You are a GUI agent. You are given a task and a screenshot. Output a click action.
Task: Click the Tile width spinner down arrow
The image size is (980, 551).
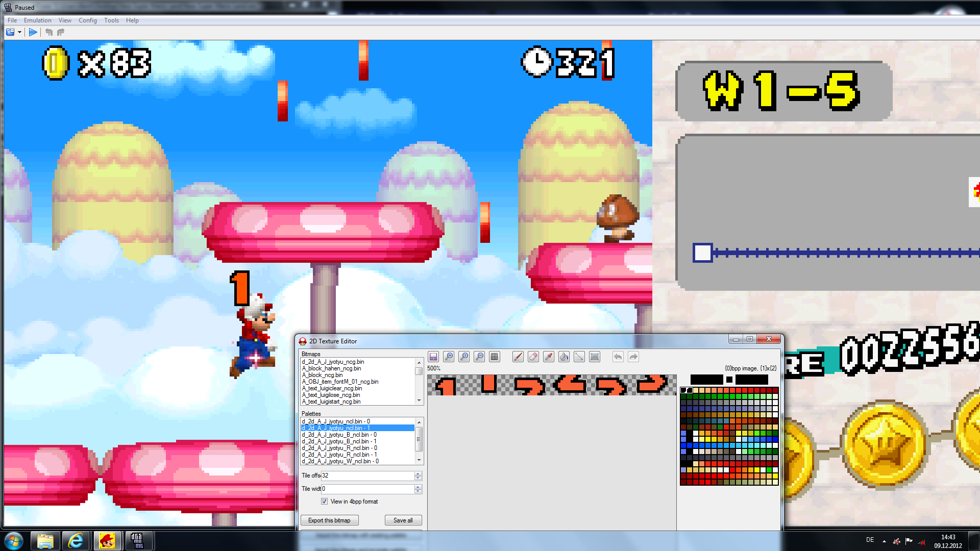tap(418, 491)
